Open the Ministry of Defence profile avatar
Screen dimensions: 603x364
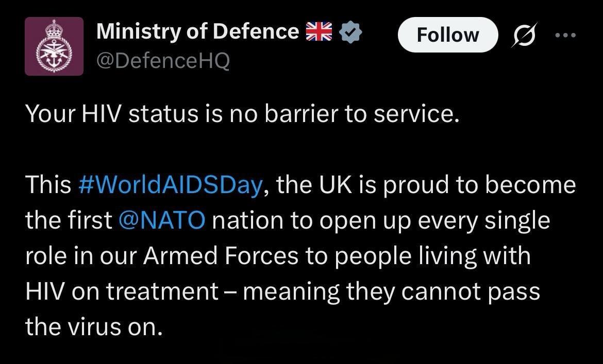tap(54, 46)
